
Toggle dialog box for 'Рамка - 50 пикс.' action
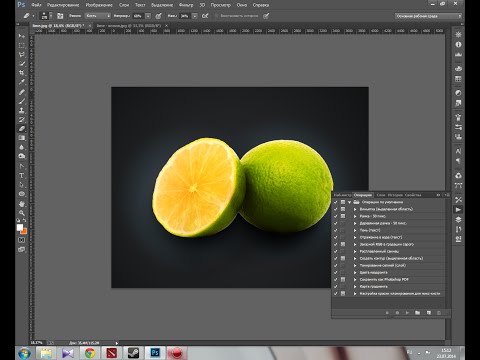pyautogui.click(x=343, y=216)
